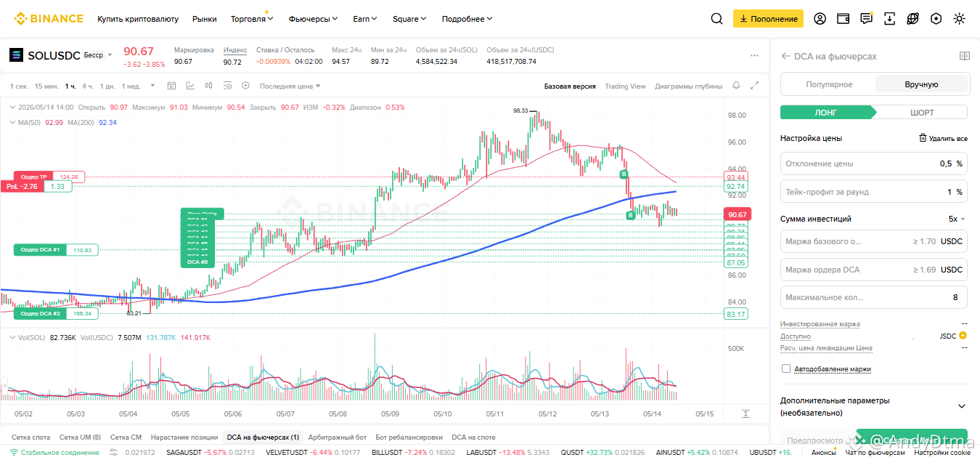
Task: Expand the Square menu
Action: (409, 19)
